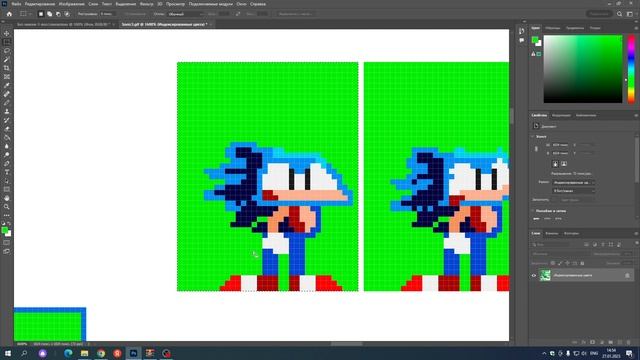Select the Rectangular Marquee tool in toolbox
Screen dimensions: 640x360
pos(7,42)
